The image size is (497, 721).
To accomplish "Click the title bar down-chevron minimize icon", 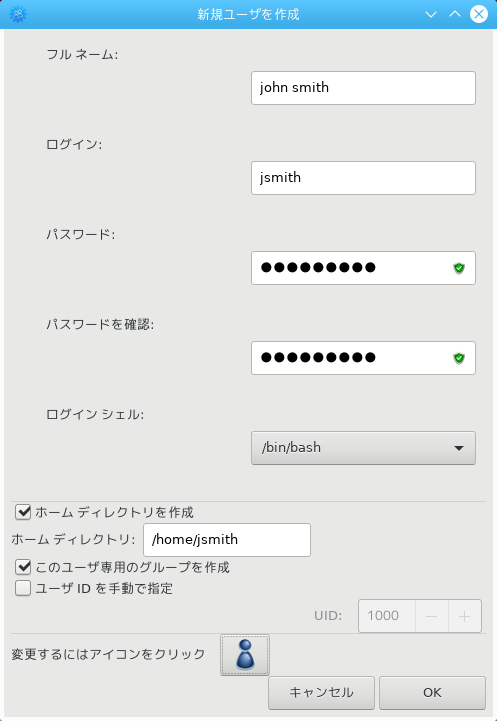I will coord(431,14).
